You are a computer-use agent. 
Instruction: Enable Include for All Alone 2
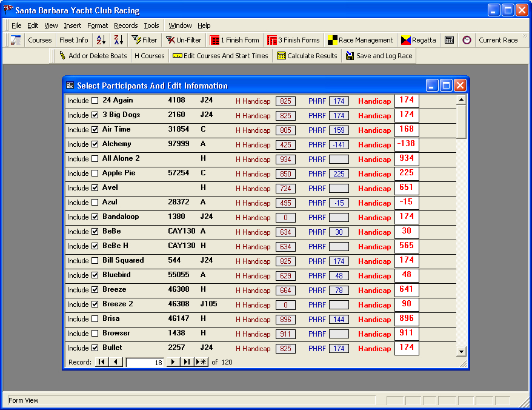tap(95, 159)
